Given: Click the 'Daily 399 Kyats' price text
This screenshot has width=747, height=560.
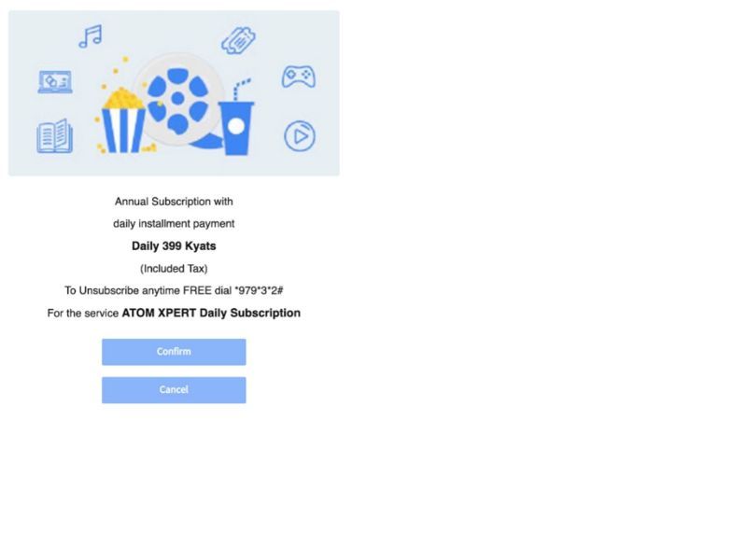Looking at the screenshot, I should tap(174, 246).
